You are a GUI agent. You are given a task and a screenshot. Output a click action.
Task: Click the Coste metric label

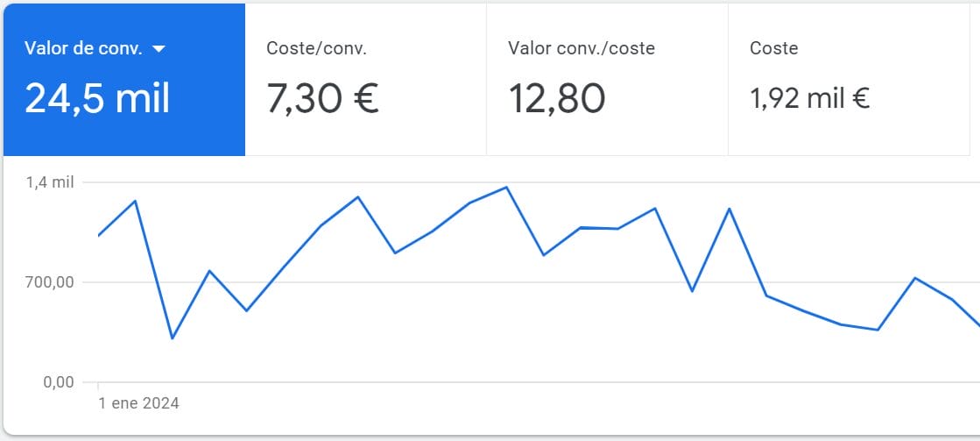click(773, 48)
